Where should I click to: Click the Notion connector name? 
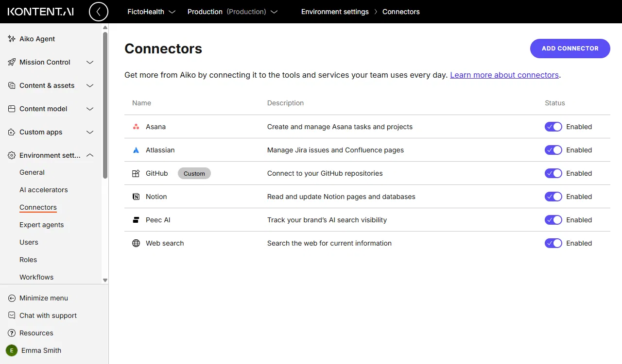tap(156, 197)
